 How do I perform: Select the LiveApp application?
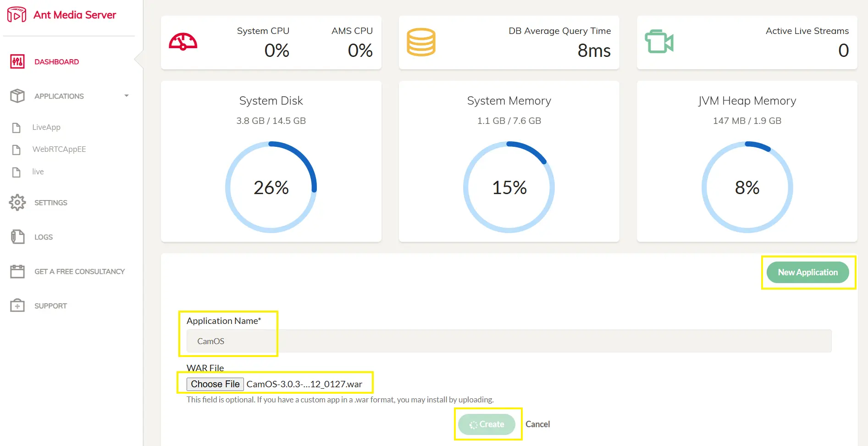[x=46, y=127]
